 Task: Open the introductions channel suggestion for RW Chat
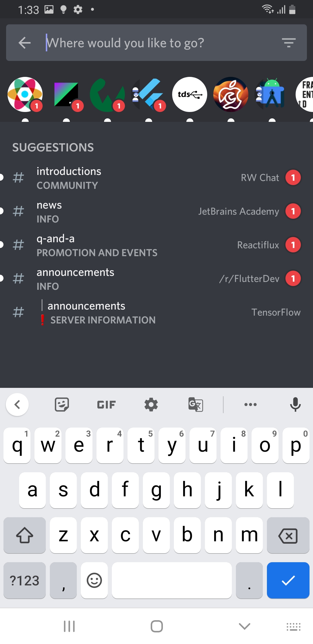tap(156, 177)
